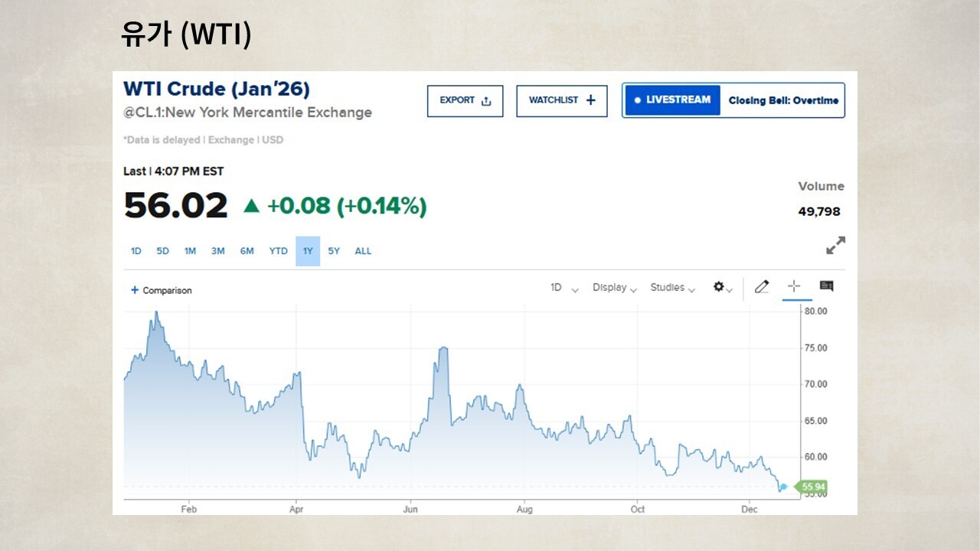Click the last price value 56.02

[x=176, y=206]
